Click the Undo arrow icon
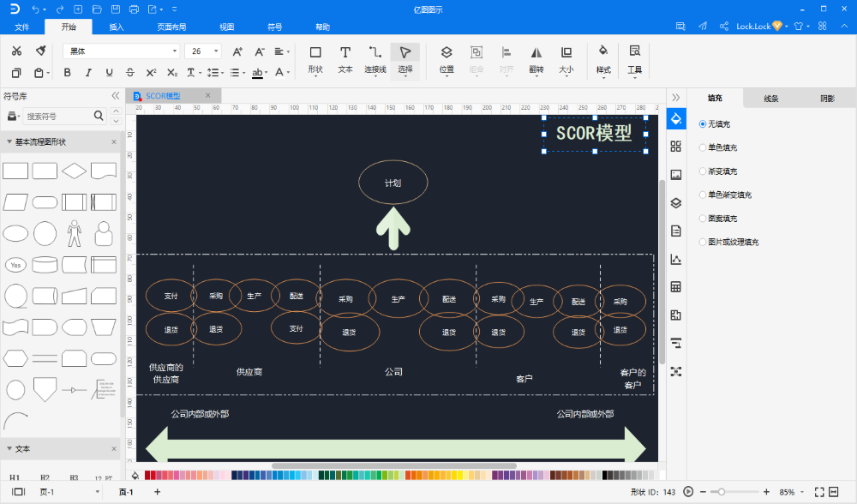The width and height of the screenshot is (857, 504). point(36,9)
